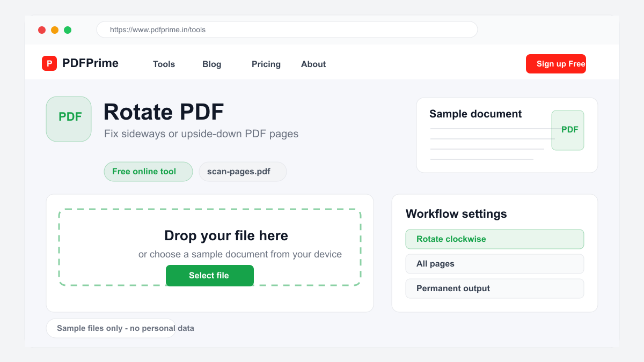Click the green maximize window dot
Screen dimensions: 644x362
pos(68,30)
